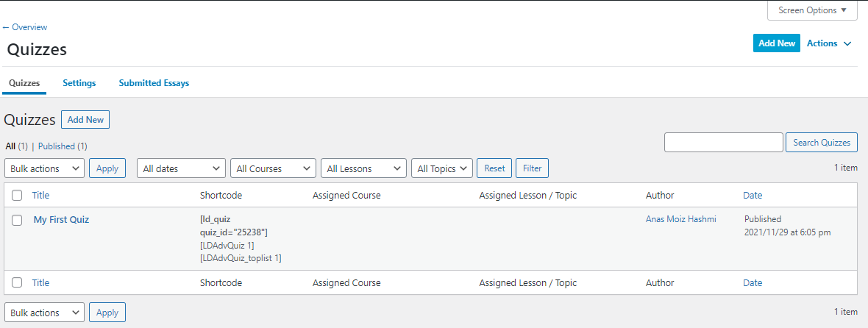Screen dimensions: 868x328
Task: Go back via the Overview link
Action: tap(25, 27)
